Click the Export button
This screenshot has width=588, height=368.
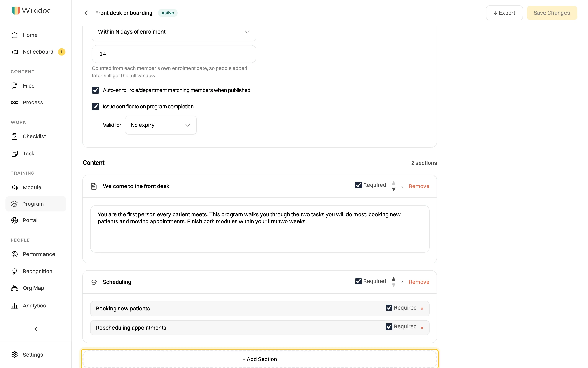tap(504, 13)
